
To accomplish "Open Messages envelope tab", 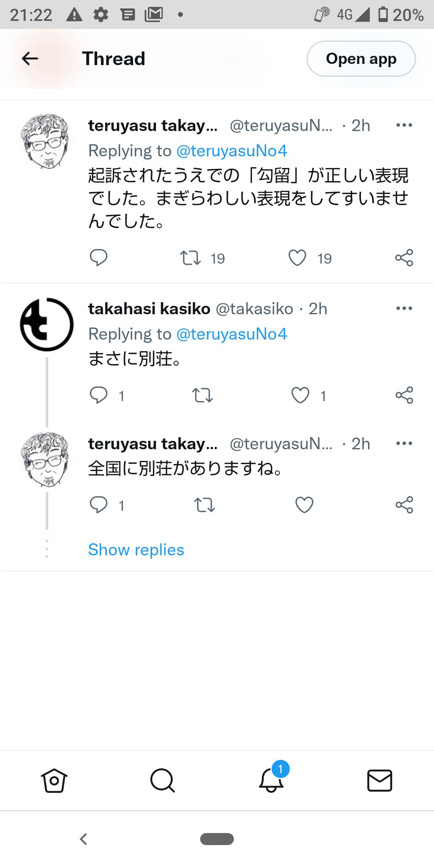I will click(x=380, y=780).
